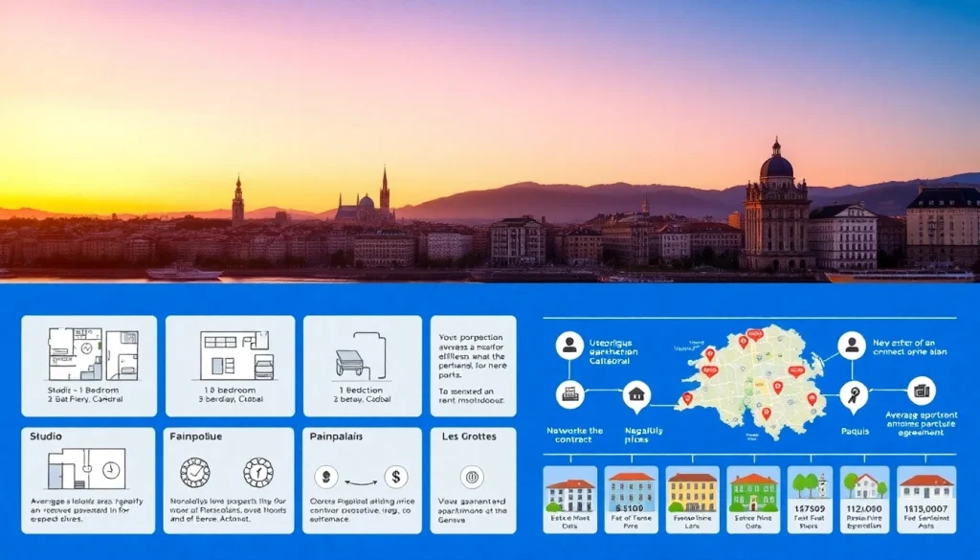Click the clock badge in Fainpoliue card
The image size is (980, 560).
(x=258, y=472)
